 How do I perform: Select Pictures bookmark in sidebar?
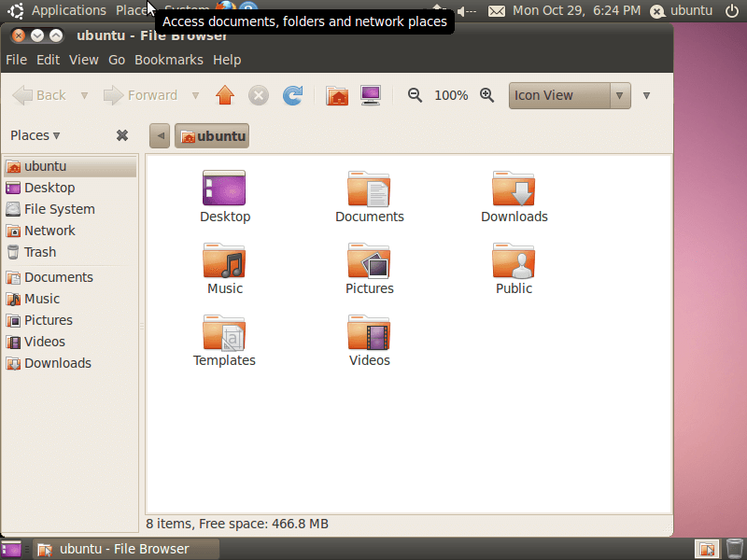70,320
